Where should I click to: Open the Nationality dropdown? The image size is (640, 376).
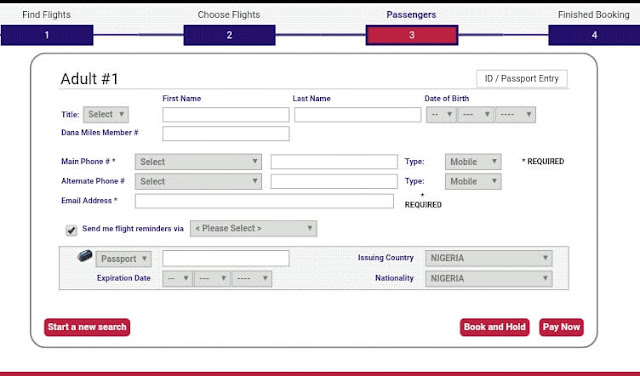click(x=489, y=278)
